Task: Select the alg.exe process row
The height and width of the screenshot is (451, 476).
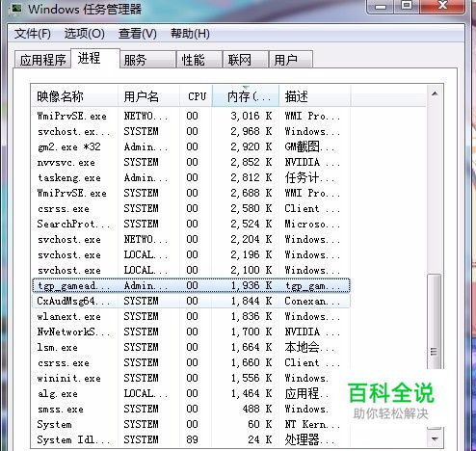Action: 191,393
